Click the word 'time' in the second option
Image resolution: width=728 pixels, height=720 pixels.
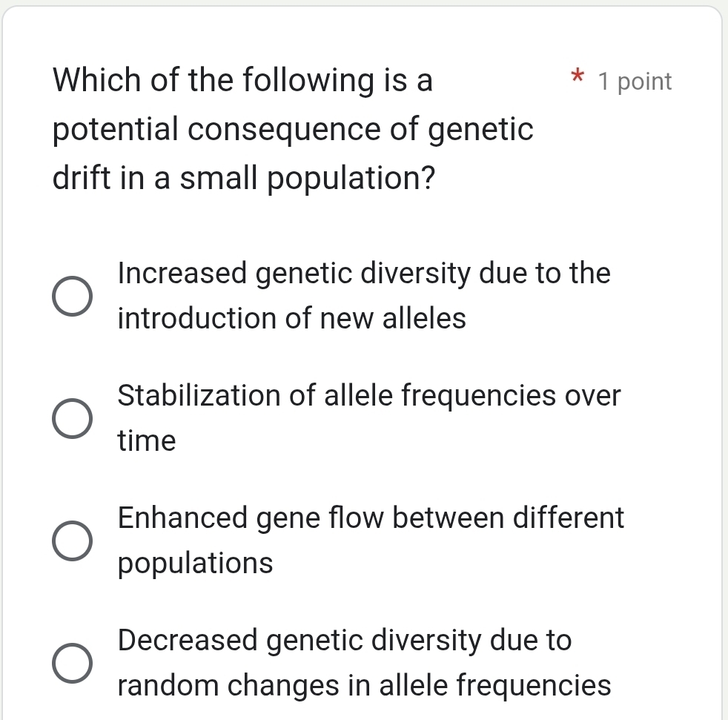click(x=146, y=440)
